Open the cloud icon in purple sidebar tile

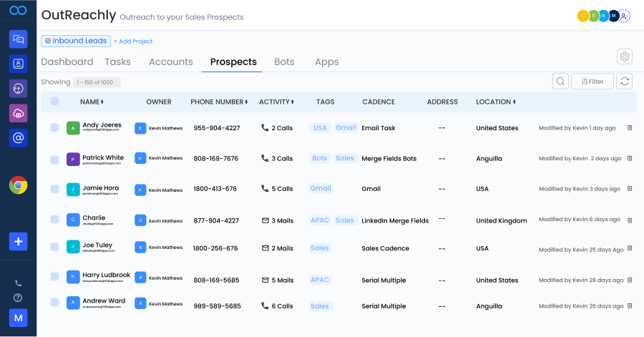point(18,113)
